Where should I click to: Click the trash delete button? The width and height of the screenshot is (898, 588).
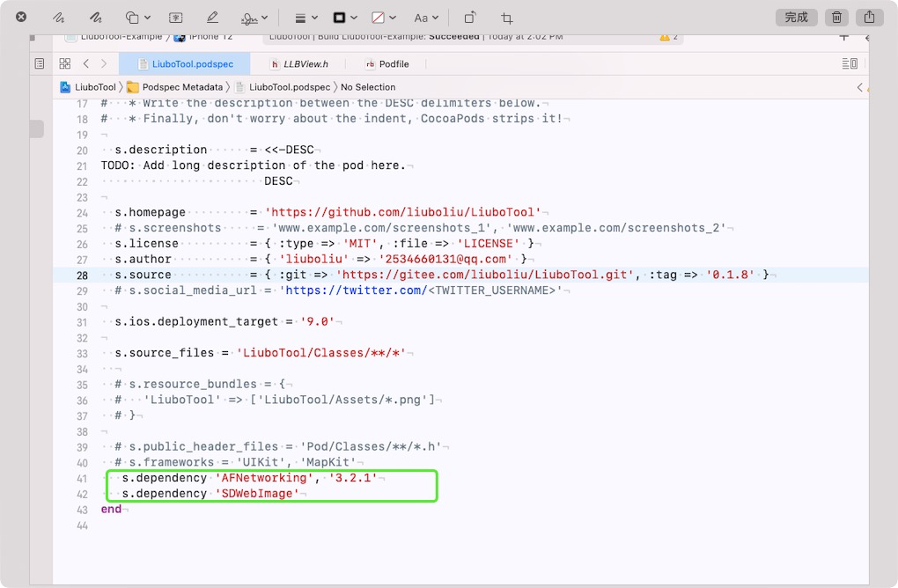836,18
